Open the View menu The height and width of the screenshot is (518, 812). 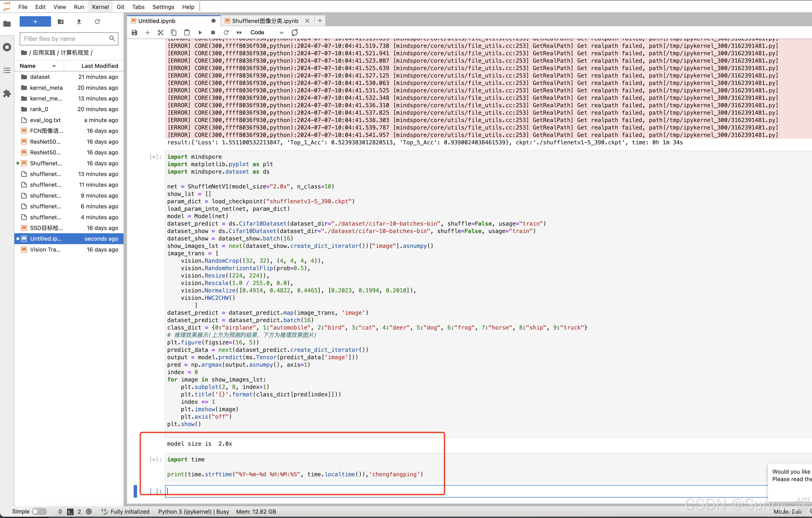coord(60,7)
